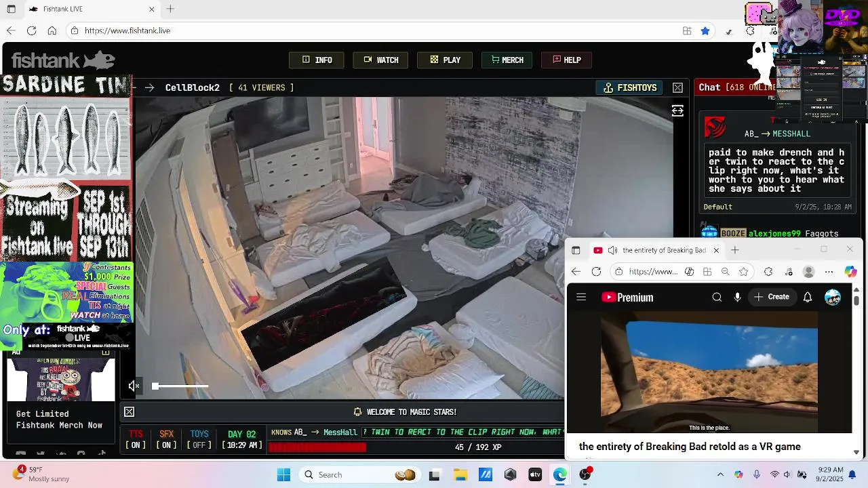868x488 pixels.
Task: Click Get Limited Fishtank Merch Now
Action: 59,420
